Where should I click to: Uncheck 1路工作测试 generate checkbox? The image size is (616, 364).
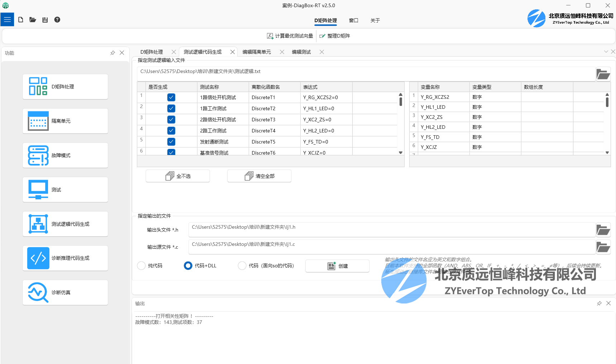tap(171, 108)
